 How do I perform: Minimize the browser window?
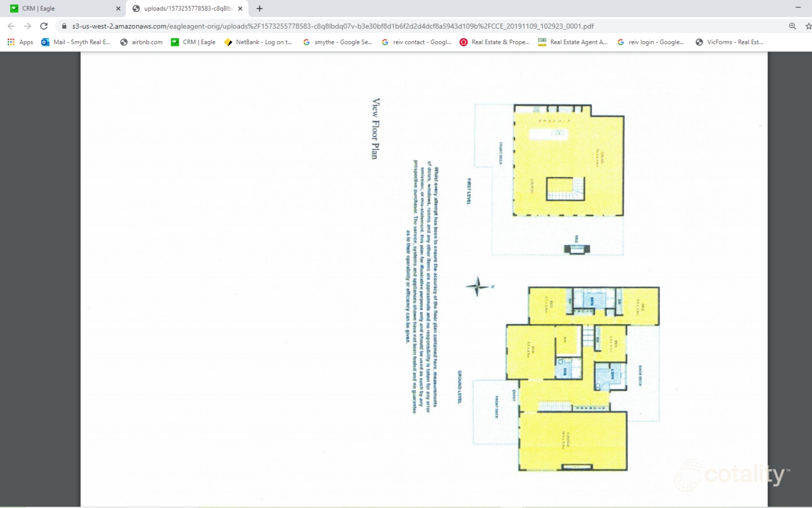(x=798, y=8)
